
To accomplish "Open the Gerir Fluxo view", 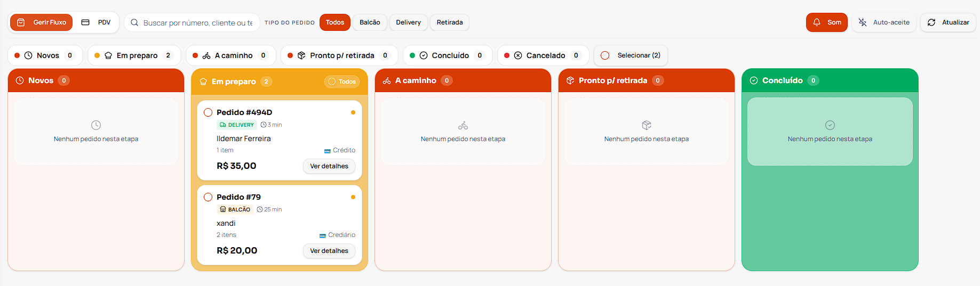I will [42, 22].
